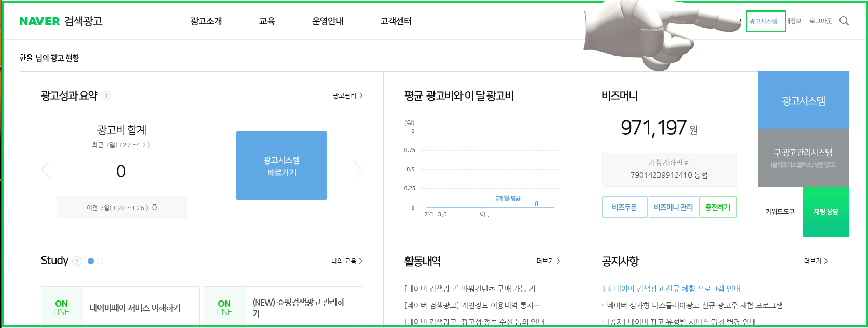
Task: Open 내정보 in top bar
Action: pyautogui.click(x=793, y=21)
